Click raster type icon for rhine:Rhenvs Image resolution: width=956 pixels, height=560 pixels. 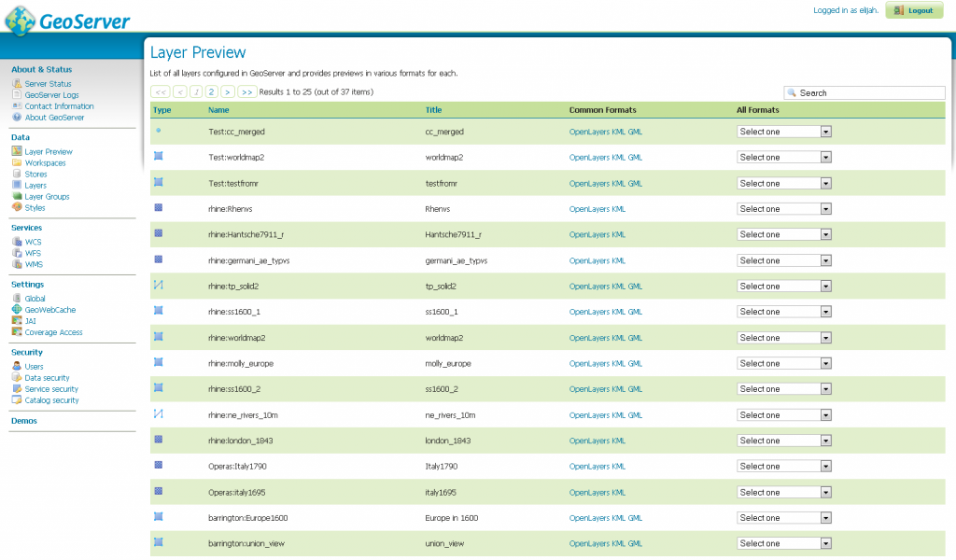click(159, 208)
